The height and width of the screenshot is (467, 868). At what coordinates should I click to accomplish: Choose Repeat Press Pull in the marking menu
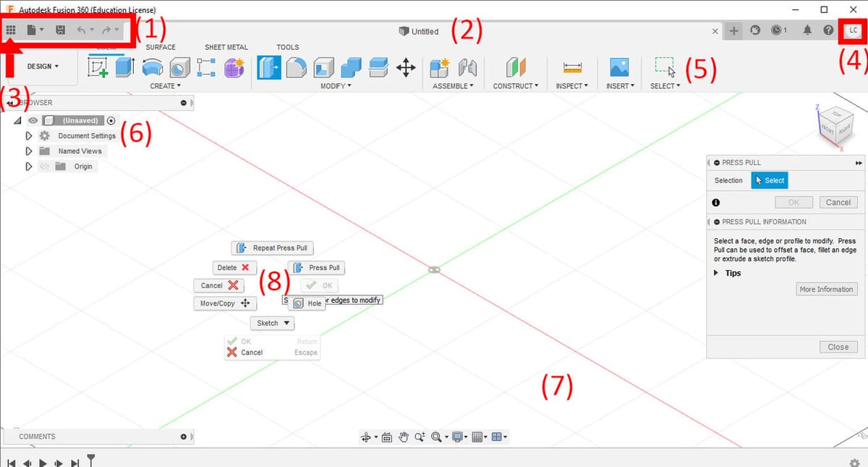[273, 248]
